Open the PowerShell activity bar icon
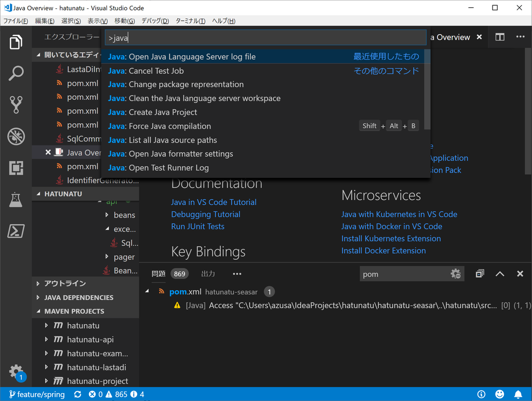 [16, 231]
